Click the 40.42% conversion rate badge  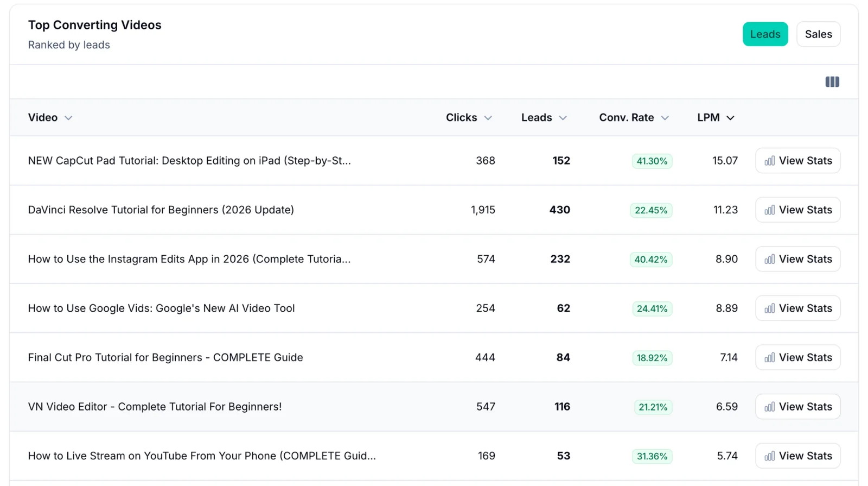coord(651,260)
